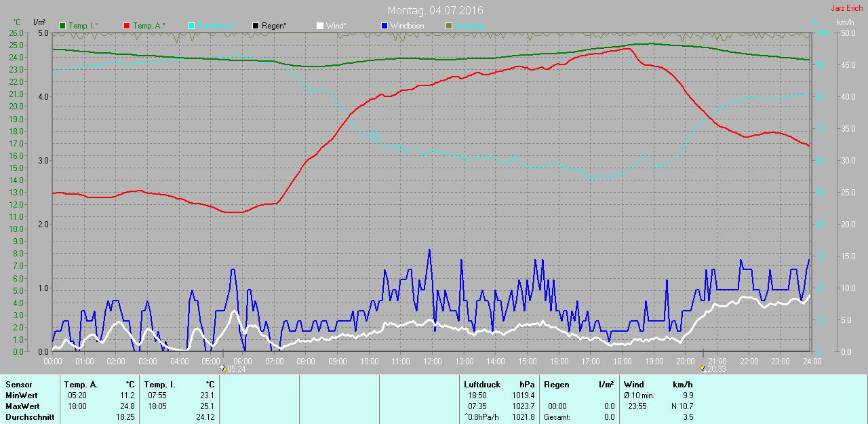Click the sunrise icon beside 05:24
This screenshot has width=868, height=424.
[x=222, y=368]
